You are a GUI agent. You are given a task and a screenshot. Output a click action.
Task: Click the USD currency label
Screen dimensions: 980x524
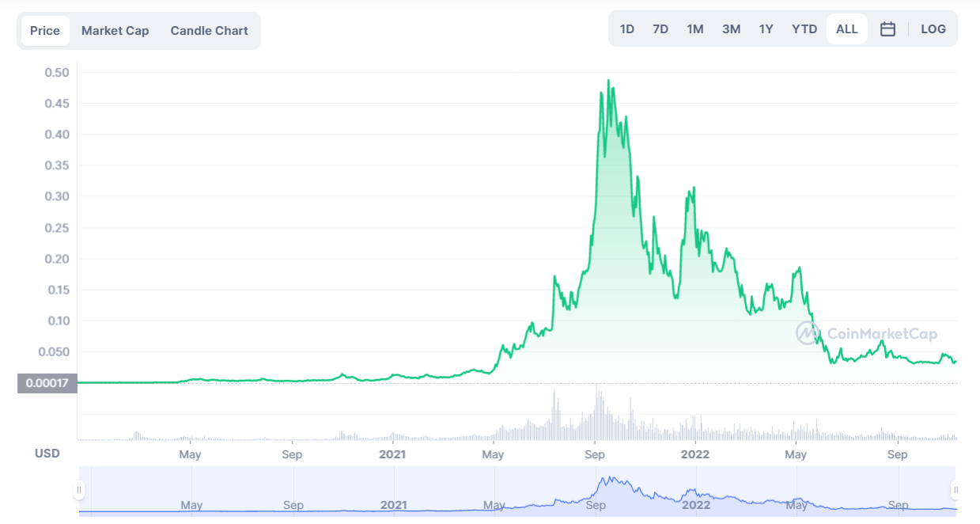(x=47, y=454)
